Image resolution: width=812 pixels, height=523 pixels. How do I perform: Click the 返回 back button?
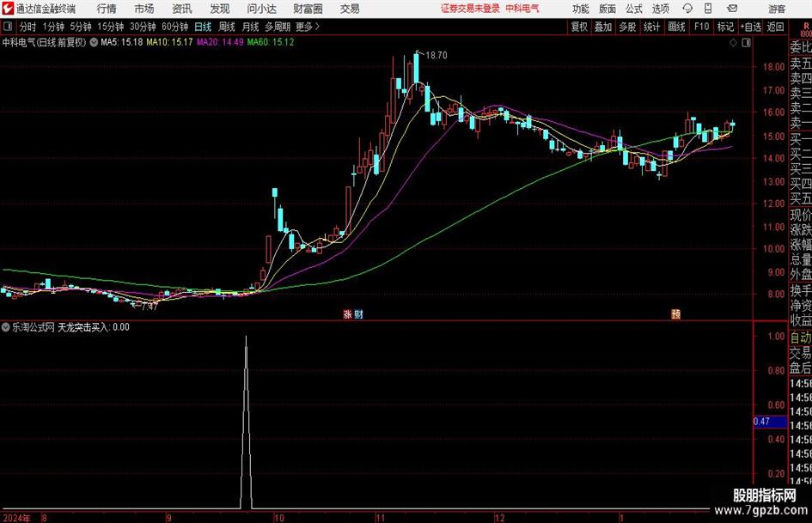coord(775,27)
